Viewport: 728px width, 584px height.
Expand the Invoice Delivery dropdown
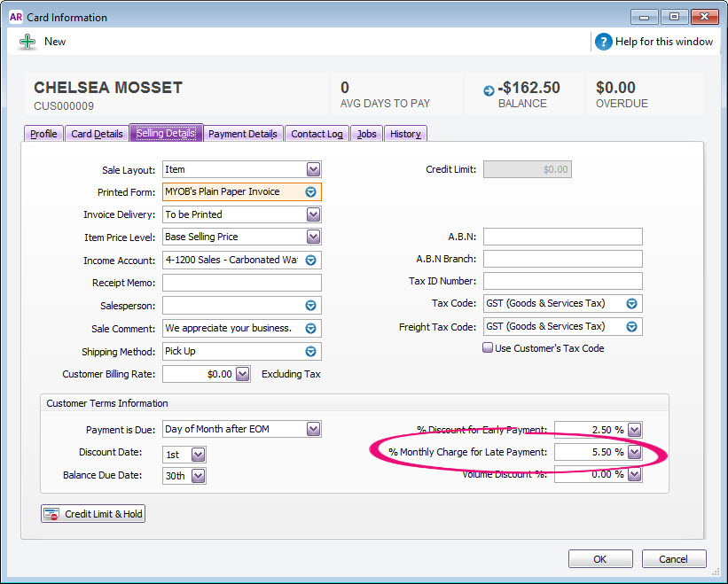tap(313, 214)
